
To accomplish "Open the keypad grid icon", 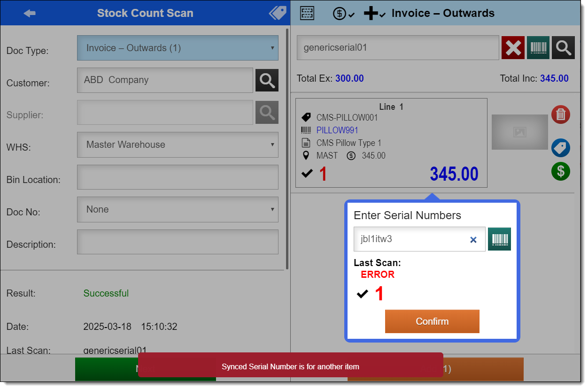I will pyautogui.click(x=307, y=13).
